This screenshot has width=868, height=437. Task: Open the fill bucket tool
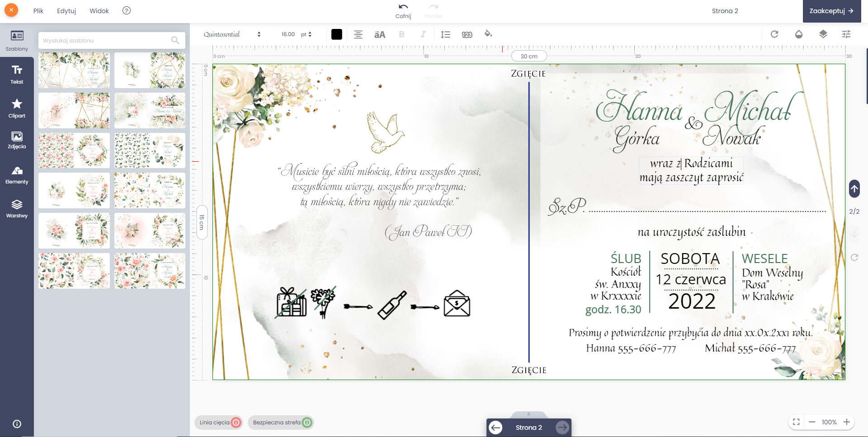(x=488, y=34)
